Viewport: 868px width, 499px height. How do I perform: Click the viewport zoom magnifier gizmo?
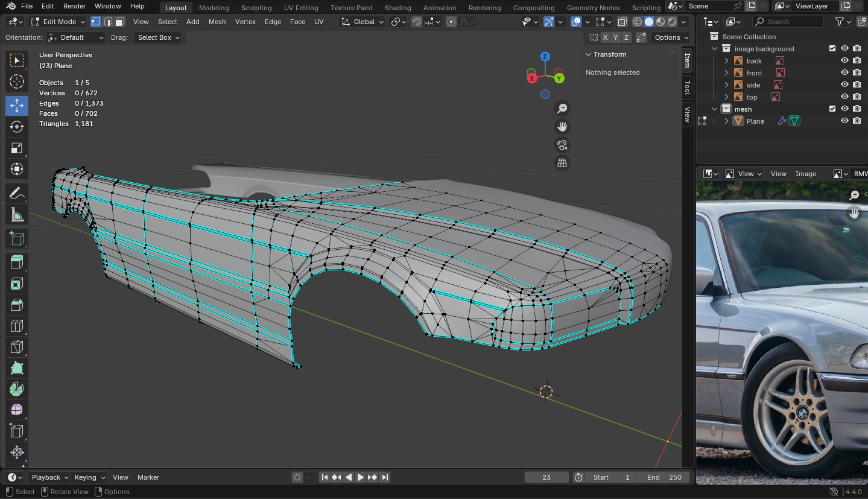562,109
